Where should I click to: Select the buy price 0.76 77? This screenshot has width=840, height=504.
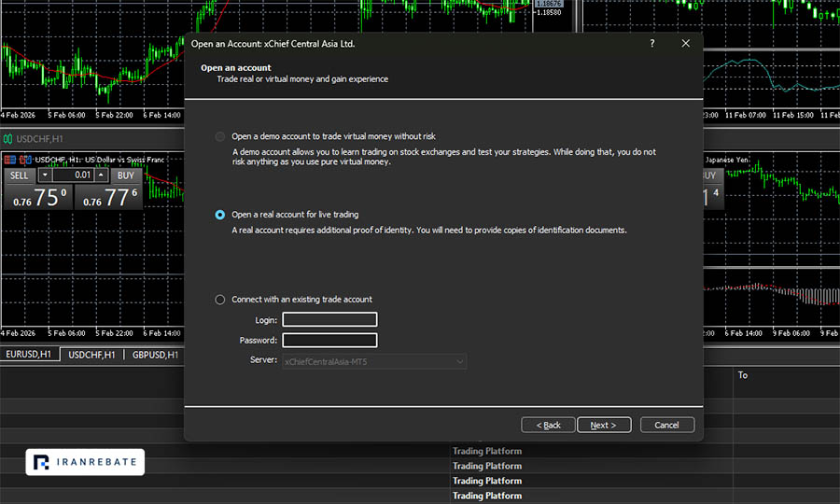tap(109, 197)
